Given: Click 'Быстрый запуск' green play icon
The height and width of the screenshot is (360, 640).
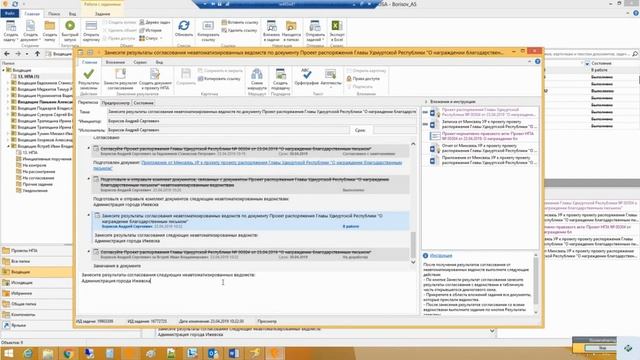Looking at the screenshot, I should 70,31.
